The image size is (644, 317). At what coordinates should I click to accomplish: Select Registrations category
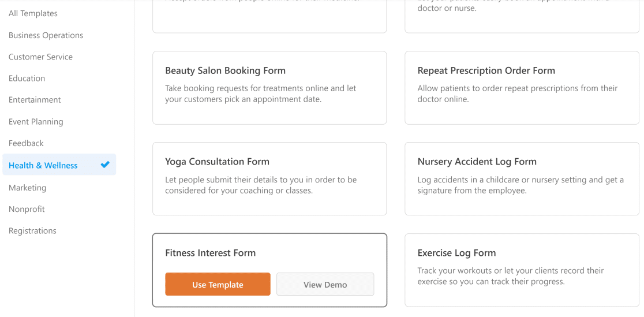(32, 231)
